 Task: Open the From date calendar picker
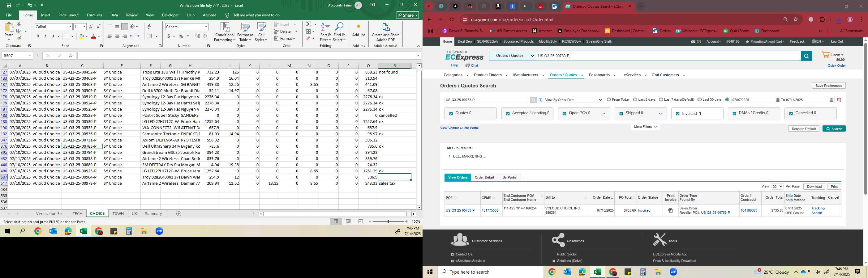click(x=777, y=100)
